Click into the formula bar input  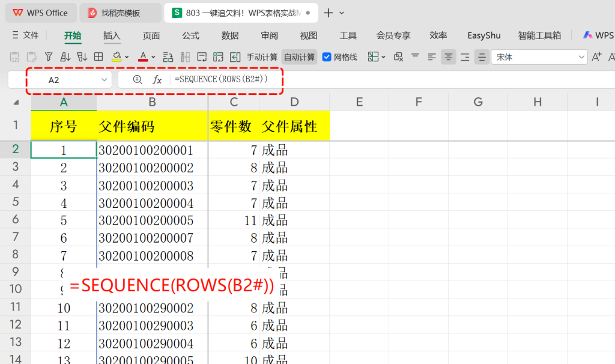point(392,80)
